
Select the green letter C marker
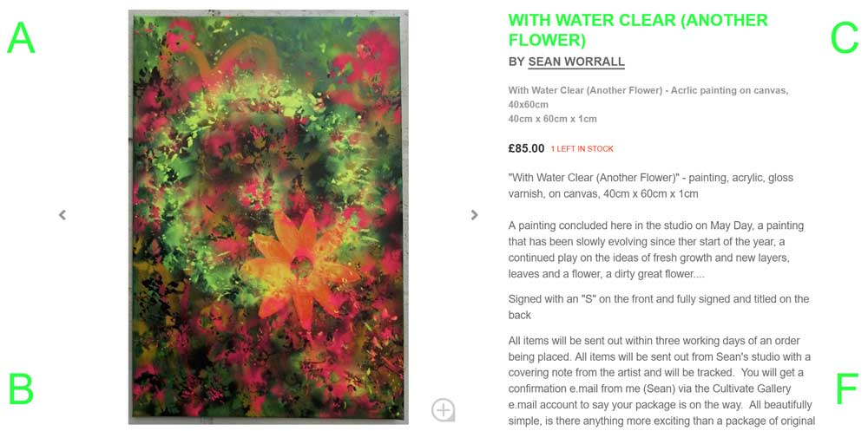click(x=844, y=38)
